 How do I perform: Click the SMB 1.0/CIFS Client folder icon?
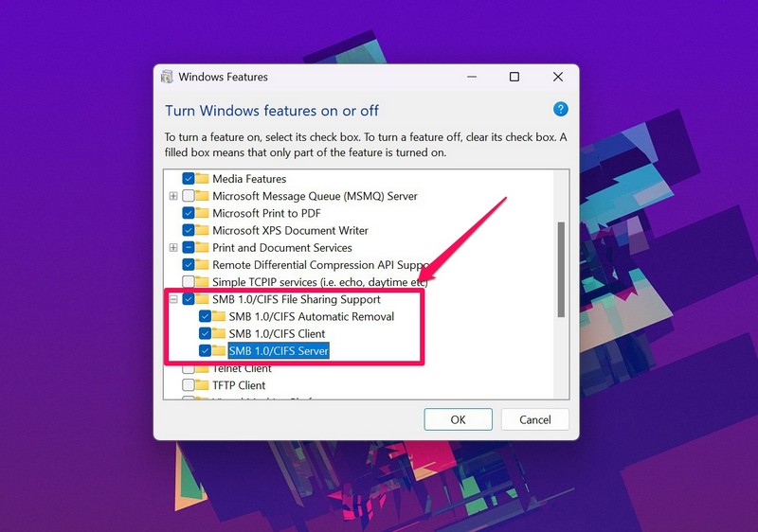click(219, 333)
